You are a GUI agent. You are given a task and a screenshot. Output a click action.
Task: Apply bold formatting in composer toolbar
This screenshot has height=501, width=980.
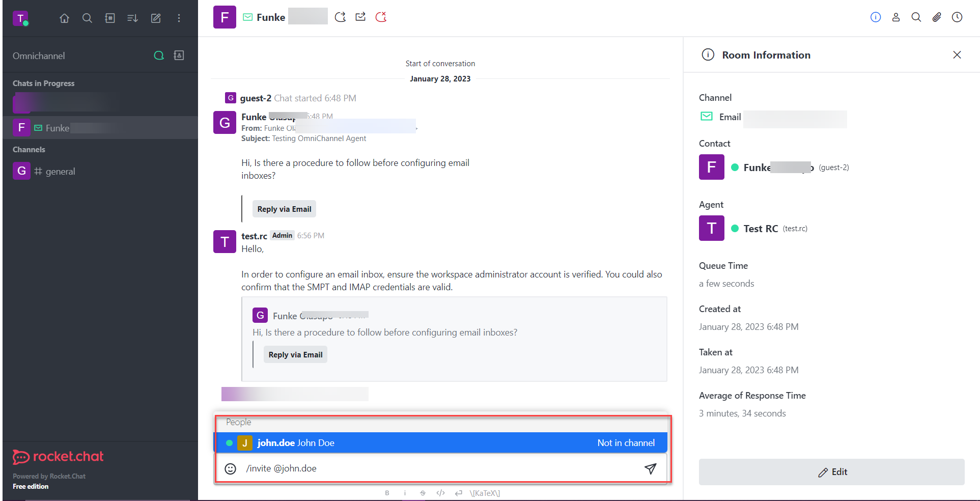coord(387,493)
